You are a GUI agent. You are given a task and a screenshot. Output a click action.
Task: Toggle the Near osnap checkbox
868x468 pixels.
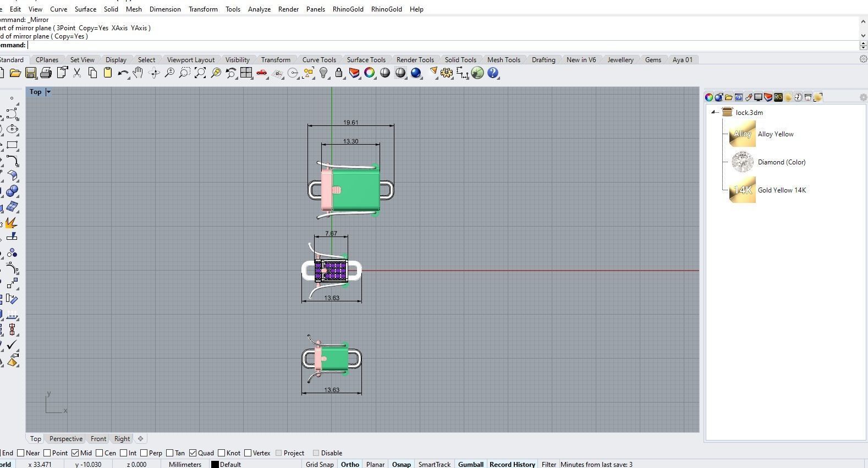(21, 453)
